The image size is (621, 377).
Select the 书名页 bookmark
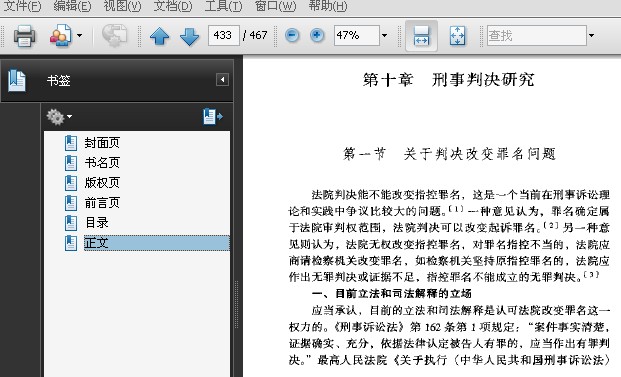click(x=102, y=162)
